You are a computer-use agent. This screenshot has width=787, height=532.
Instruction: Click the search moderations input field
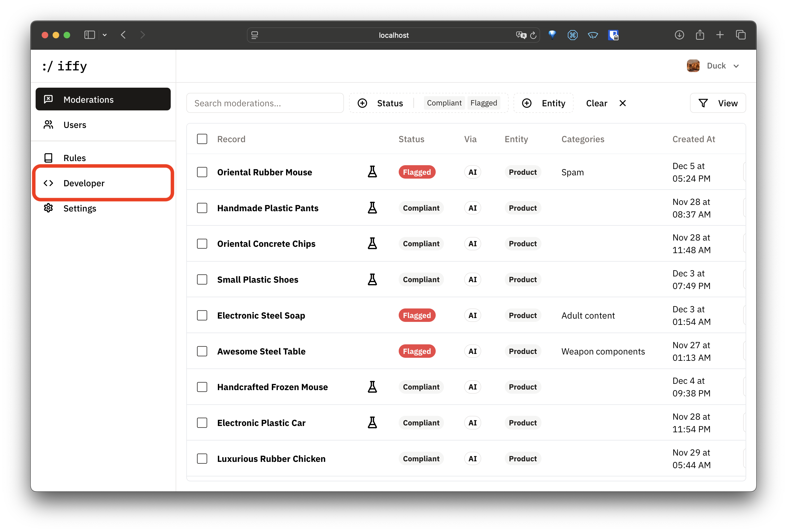click(265, 103)
